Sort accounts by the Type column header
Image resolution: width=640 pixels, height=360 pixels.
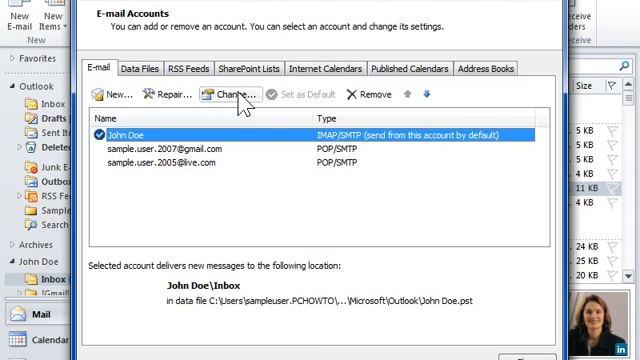tap(424, 119)
